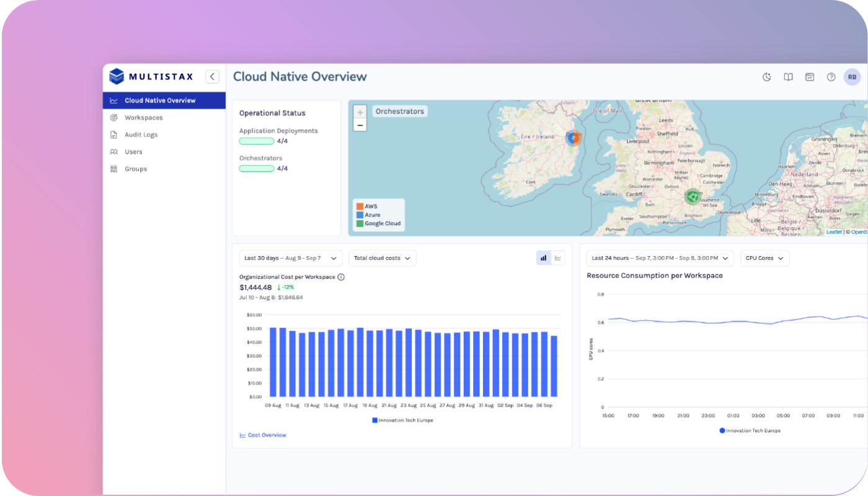Zoom into the map with the plus button
Image resolution: width=868 pixels, height=496 pixels.
[x=360, y=112]
